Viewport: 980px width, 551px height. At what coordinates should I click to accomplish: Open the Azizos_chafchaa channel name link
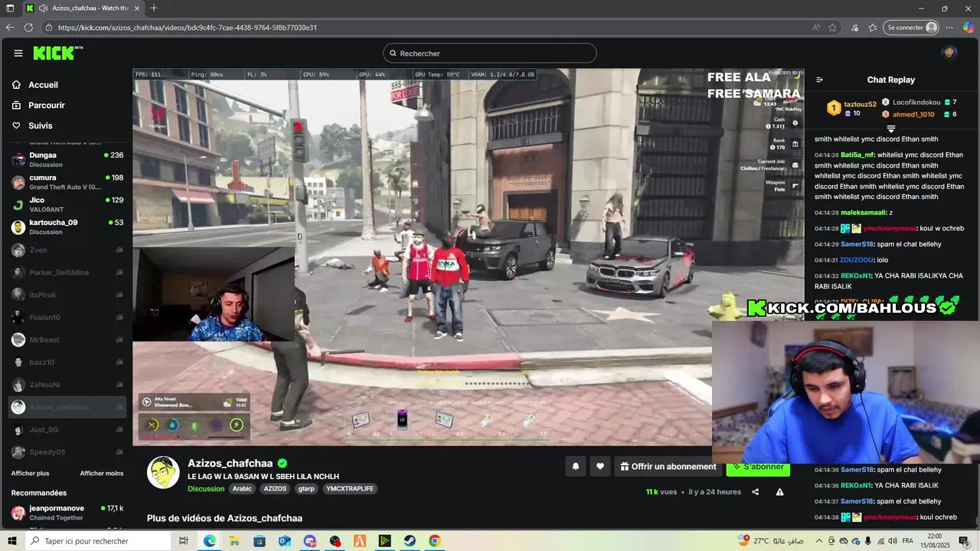pyautogui.click(x=230, y=464)
